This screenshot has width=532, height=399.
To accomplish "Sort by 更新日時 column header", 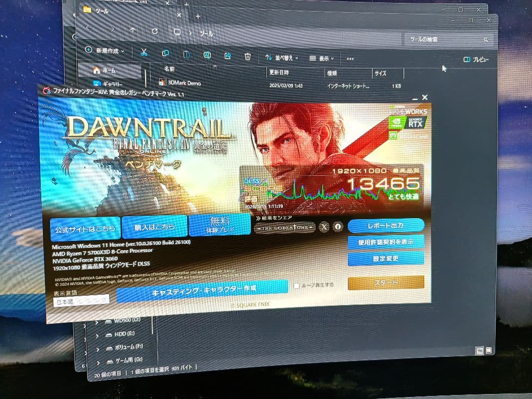I will 279,72.
